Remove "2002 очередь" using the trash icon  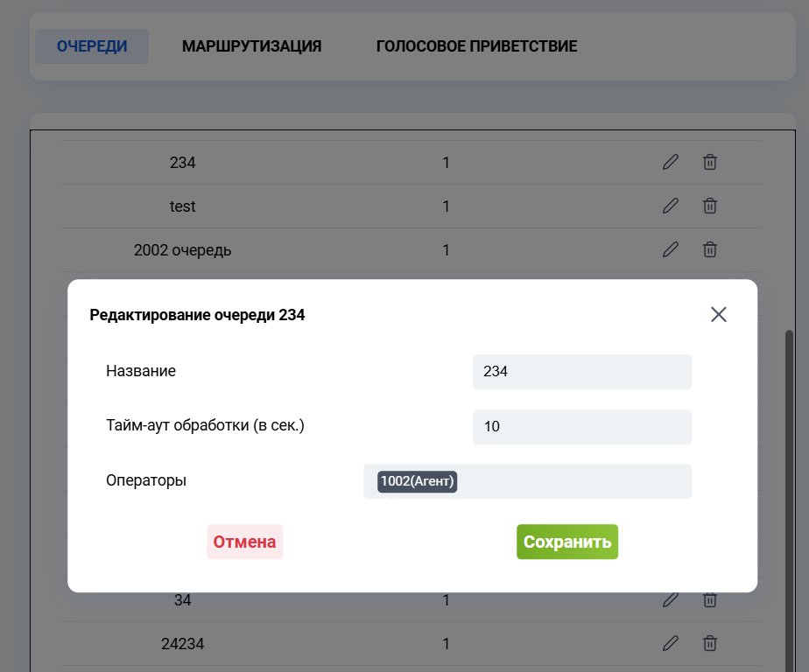pyautogui.click(x=709, y=249)
